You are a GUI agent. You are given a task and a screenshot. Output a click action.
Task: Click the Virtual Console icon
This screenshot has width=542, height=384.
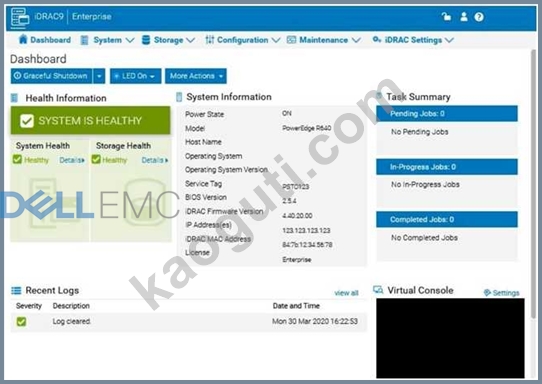click(x=378, y=290)
